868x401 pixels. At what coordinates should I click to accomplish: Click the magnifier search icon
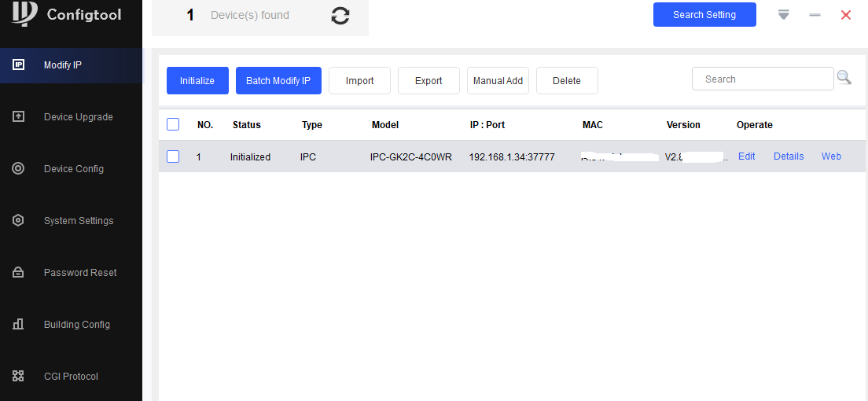(844, 78)
